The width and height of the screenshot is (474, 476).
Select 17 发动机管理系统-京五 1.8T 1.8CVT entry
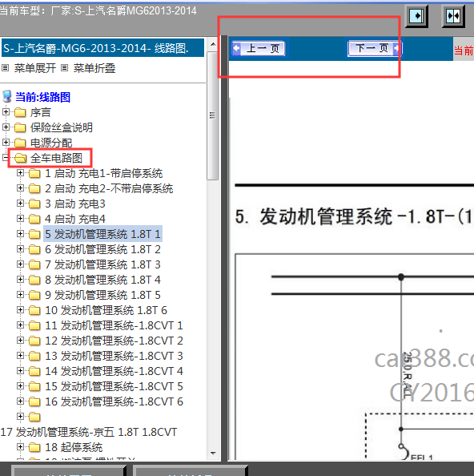tap(89, 432)
